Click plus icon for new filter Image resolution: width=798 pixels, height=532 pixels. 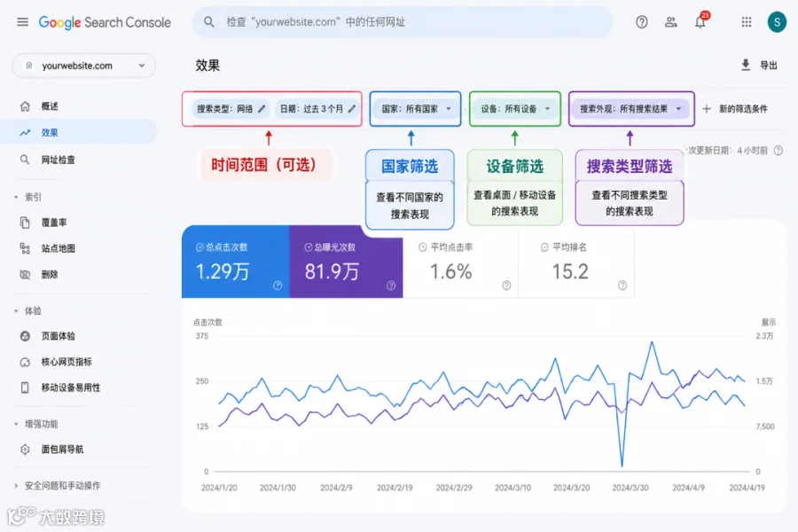coord(707,108)
